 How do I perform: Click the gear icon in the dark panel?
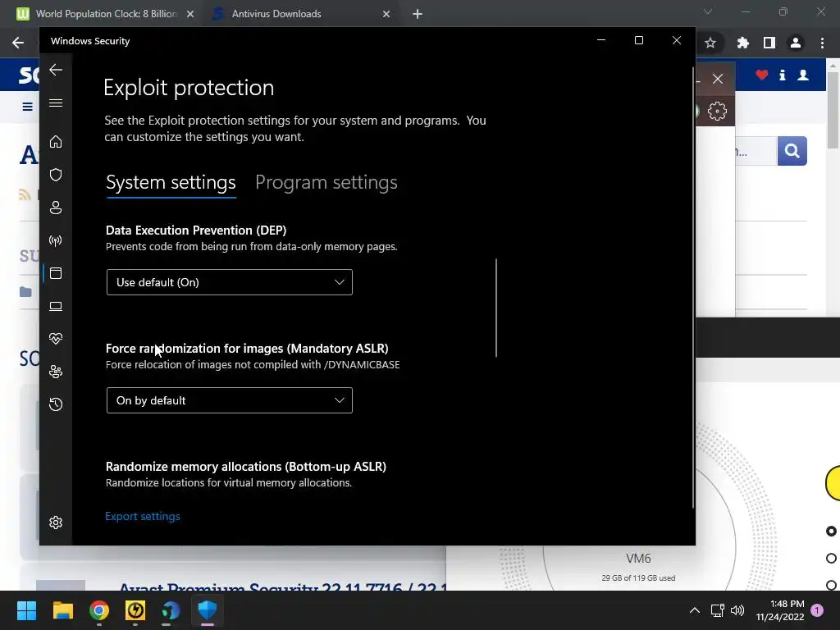coord(717,112)
